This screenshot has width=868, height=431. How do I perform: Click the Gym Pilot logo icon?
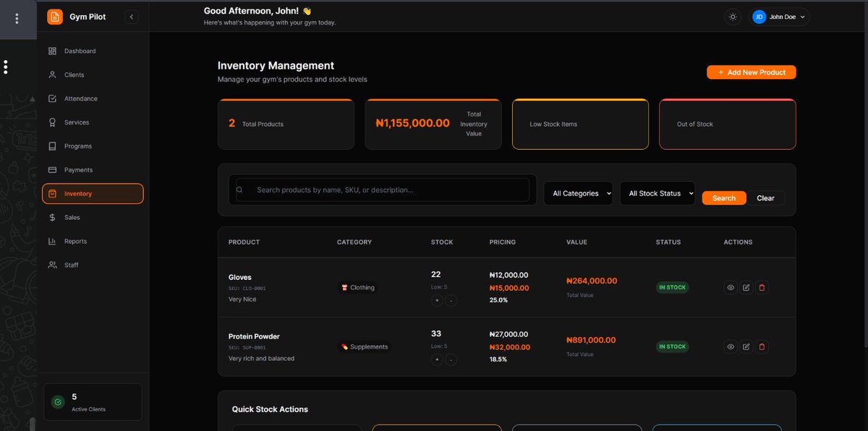[55, 17]
